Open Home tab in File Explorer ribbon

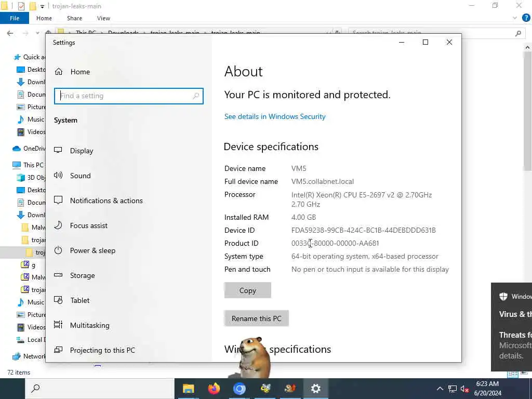[x=44, y=18]
